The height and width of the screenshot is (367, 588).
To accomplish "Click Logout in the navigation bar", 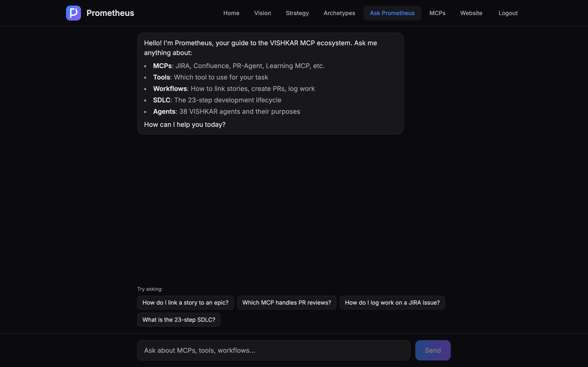I will pos(508,13).
